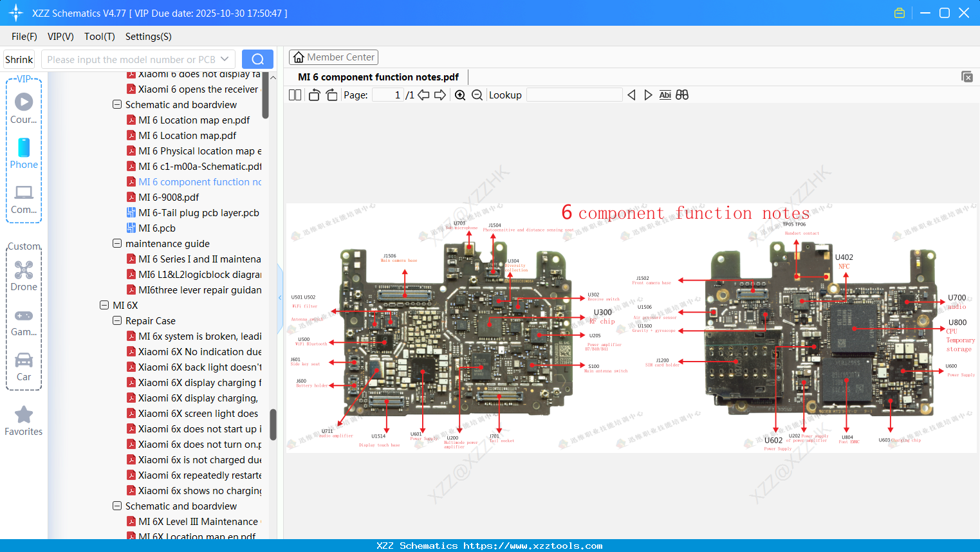This screenshot has width=980, height=552.
Task: Open the Game category icon
Action: [24, 322]
